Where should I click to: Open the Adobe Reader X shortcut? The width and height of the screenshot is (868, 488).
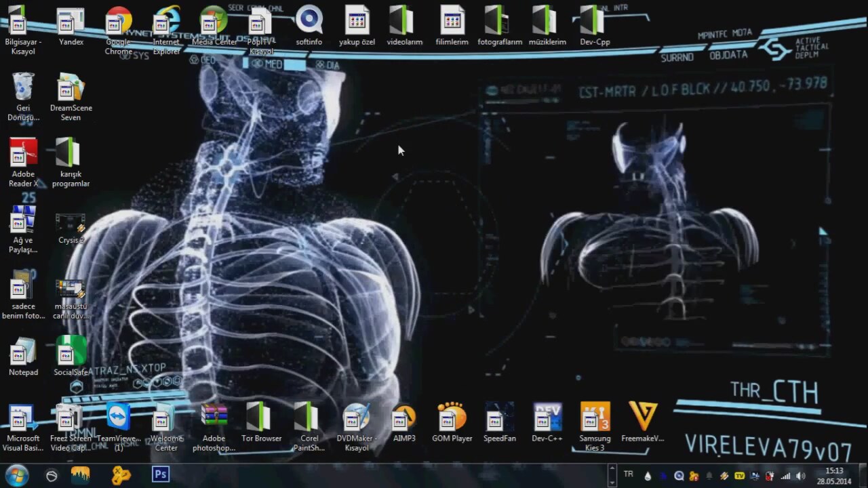click(x=23, y=163)
